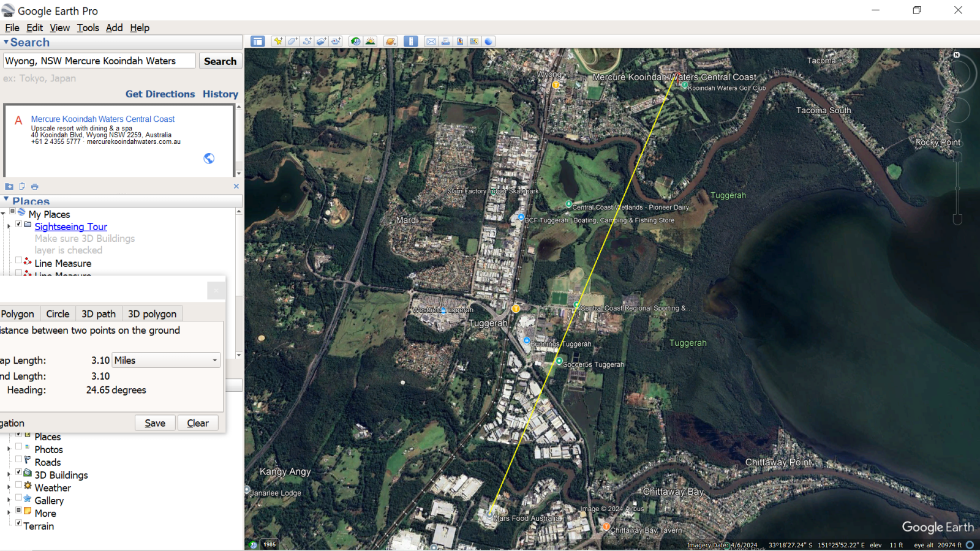This screenshot has height=551, width=980.
Task: Open the Miles unit dropdown
Action: (165, 361)
